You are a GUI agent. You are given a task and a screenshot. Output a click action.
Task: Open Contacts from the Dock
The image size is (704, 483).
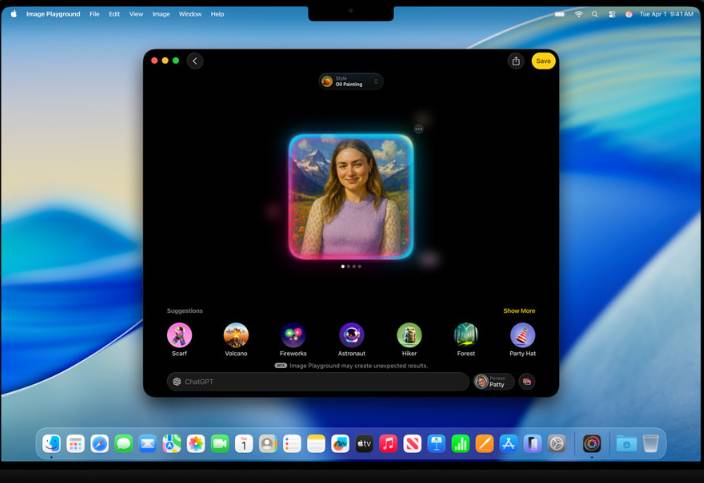click(x=268, y=444)
